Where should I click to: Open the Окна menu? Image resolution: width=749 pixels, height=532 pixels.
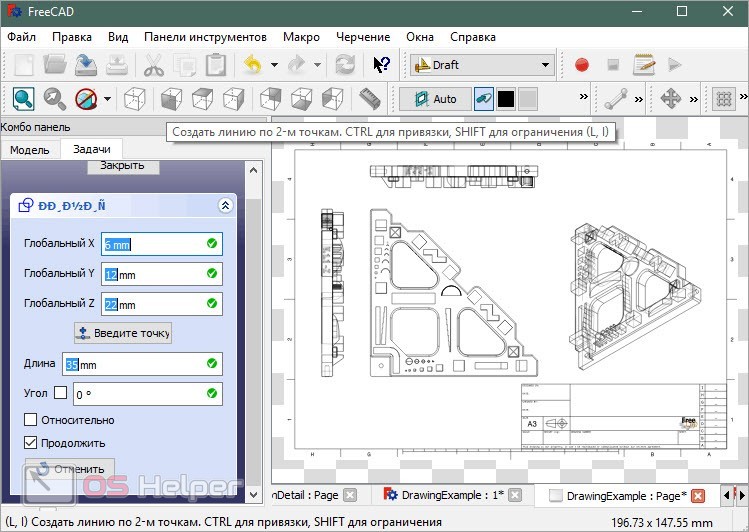click(420, 37)
